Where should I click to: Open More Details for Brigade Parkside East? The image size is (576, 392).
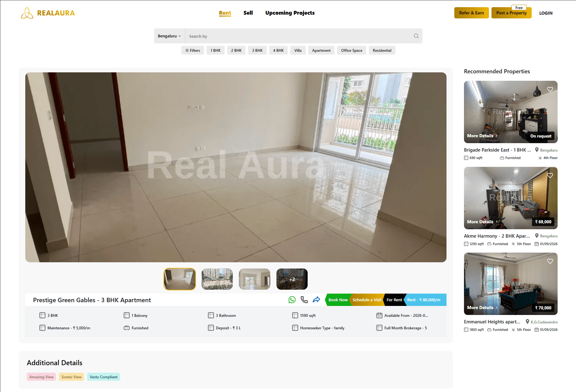click(482, 136)
